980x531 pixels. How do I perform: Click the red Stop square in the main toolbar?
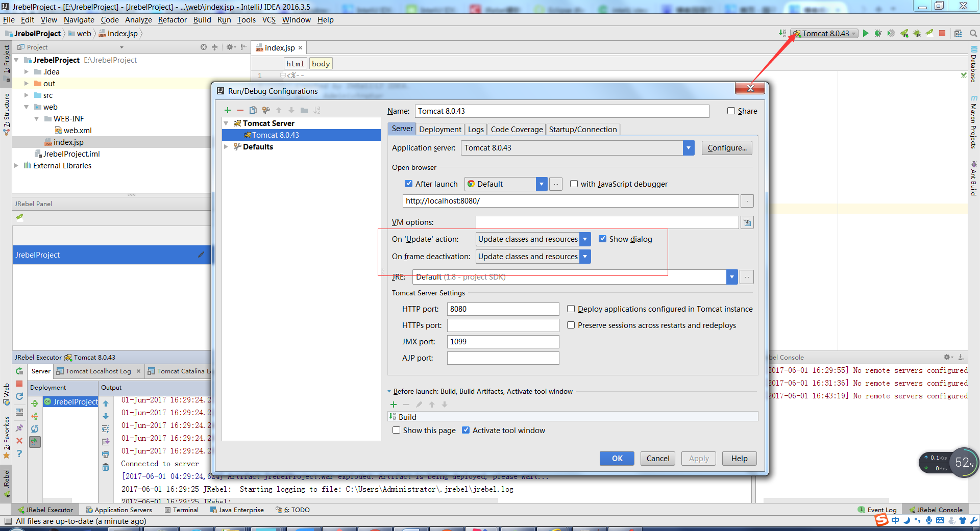tap(942, 33)
